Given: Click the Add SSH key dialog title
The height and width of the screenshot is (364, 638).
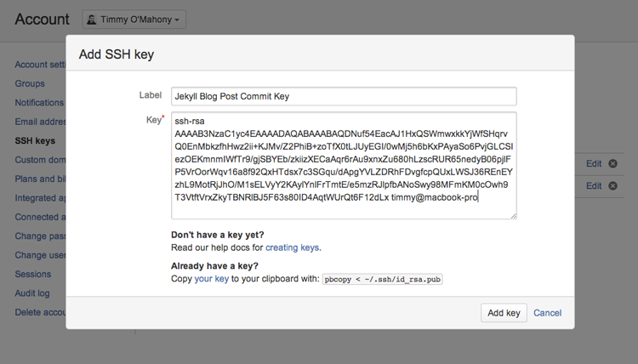Looking at the screenshot, I should (117, 54).
